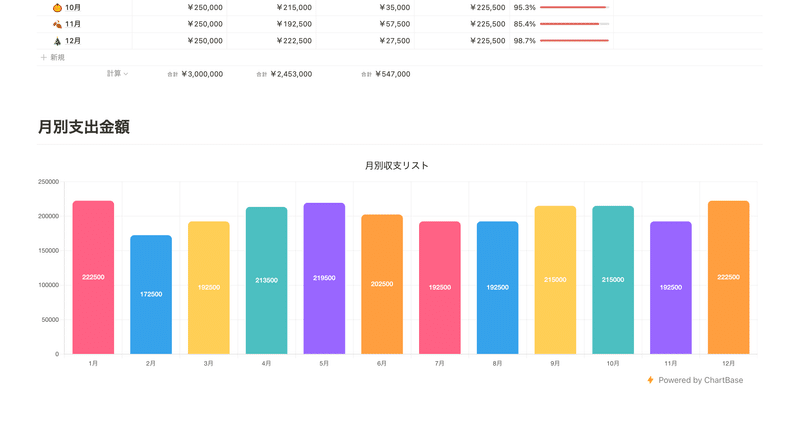The image size is (800, 421).
Task: Click the 100000 y-axis label
Action: [48, 285]
